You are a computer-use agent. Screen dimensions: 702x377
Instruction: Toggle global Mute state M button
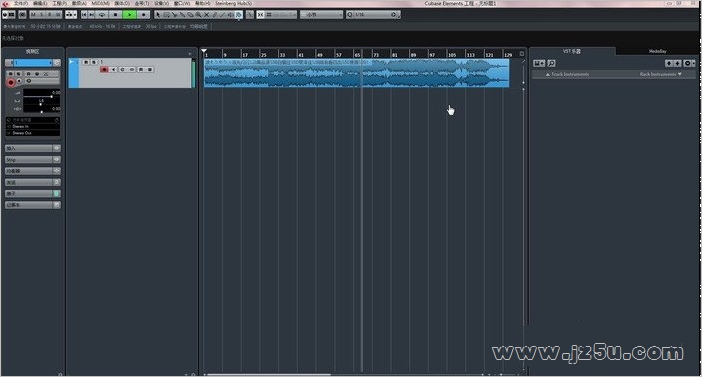[x=34, y=14]
